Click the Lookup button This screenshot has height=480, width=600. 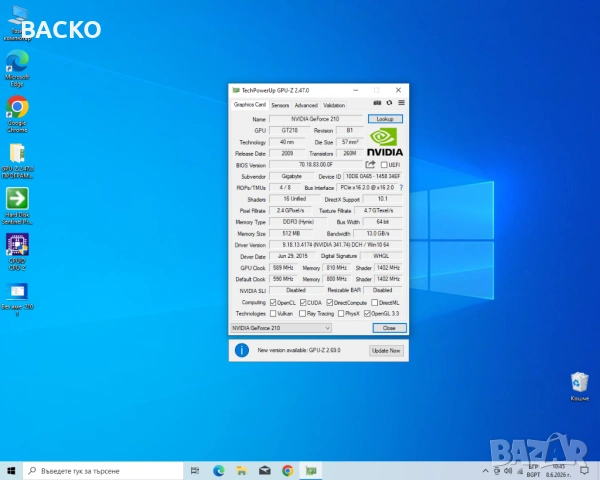tap(385, 119)
